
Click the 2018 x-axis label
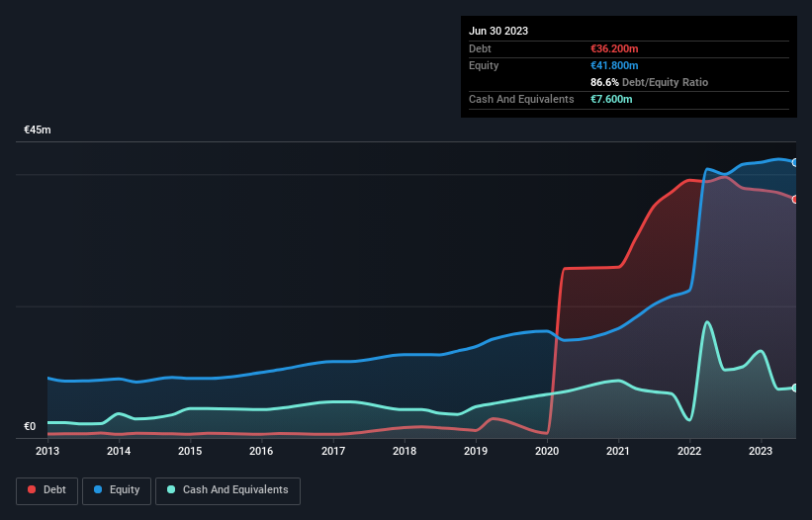click(405, 451)
